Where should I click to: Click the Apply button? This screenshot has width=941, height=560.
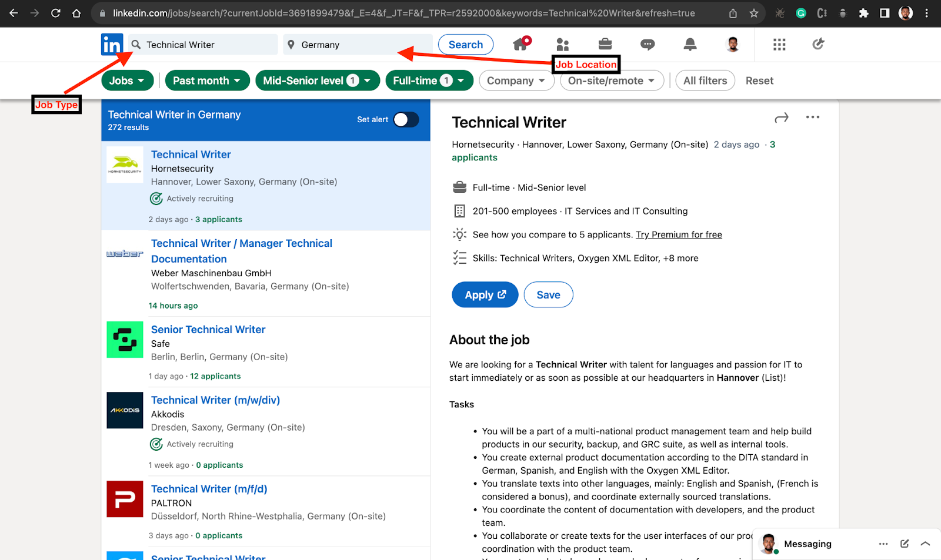[485, 295]
